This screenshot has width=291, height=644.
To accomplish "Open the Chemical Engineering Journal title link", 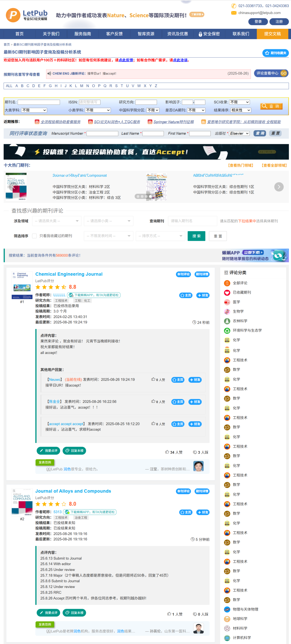I will pos(69,274).
